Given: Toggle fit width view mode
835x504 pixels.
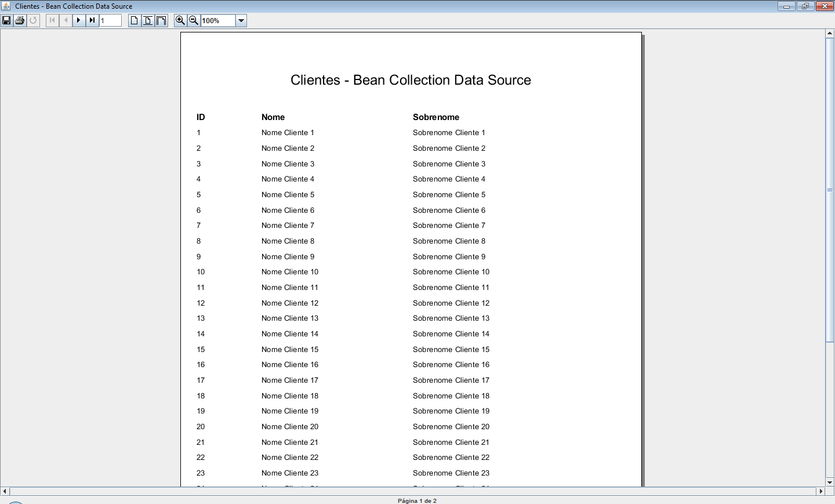Looking at the screenshot, I should (161, 20).
